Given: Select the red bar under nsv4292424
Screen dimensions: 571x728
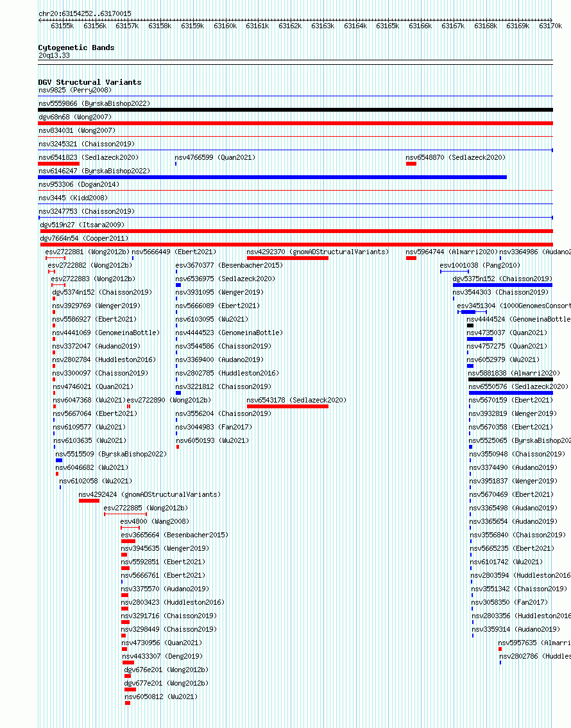Looking at the screenshot, I should pyautogui.click(x=89, y=501).
